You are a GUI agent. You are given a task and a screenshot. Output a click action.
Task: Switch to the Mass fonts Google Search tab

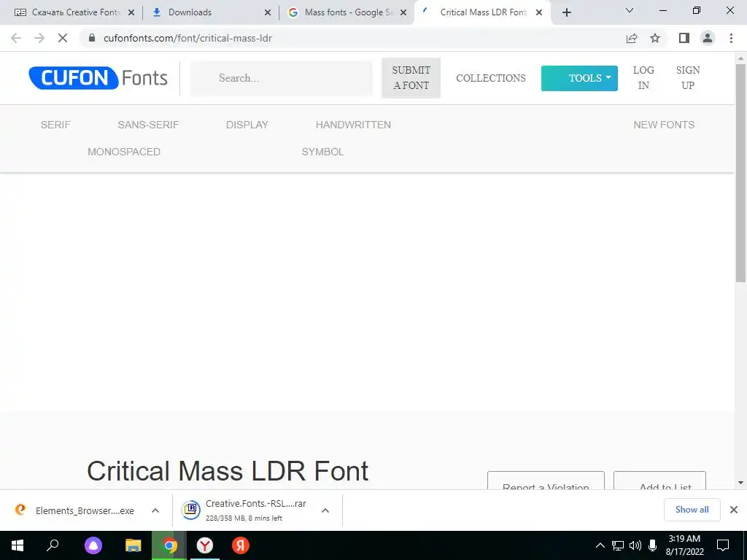point(347,12)
